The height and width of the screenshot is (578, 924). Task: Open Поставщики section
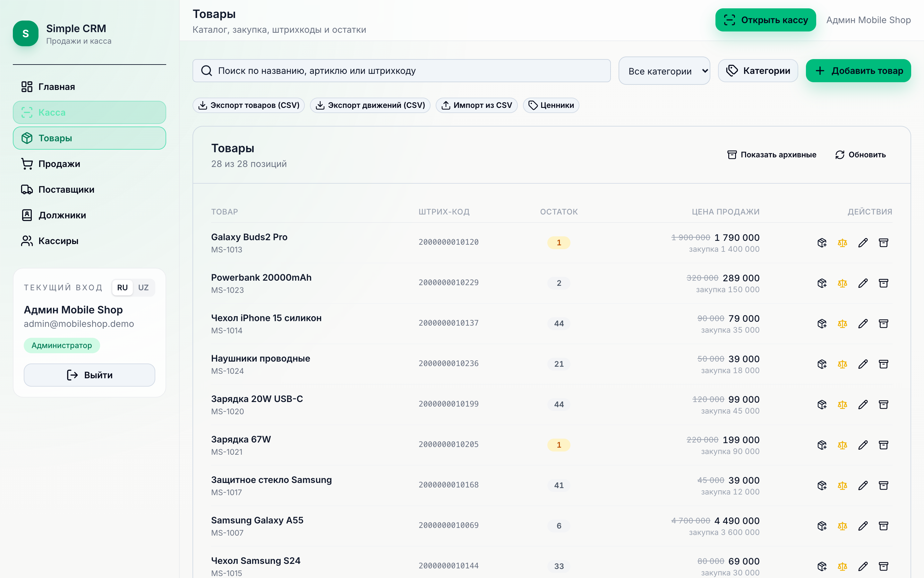[89, 189]
